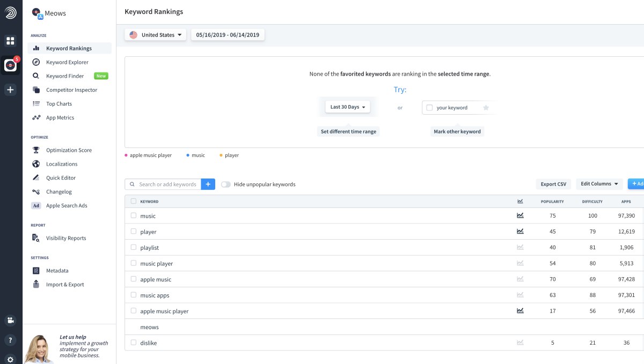The width and height of the screenshot is (644, 364).
Task: Click the Meows app name header
Action: pos(56,13)
